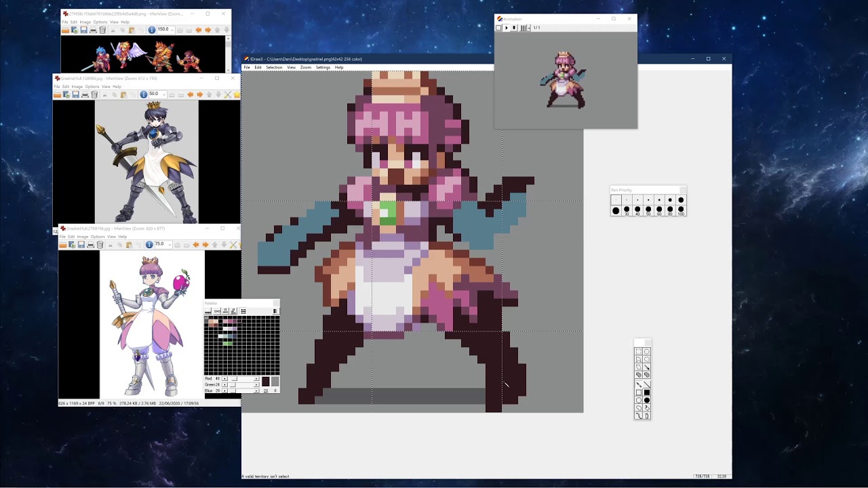The height and width of the screenshot is (488, 868).
Task: Expand the 50.0 zoom dropdown in IrfanView
Action: pos(164,94)
